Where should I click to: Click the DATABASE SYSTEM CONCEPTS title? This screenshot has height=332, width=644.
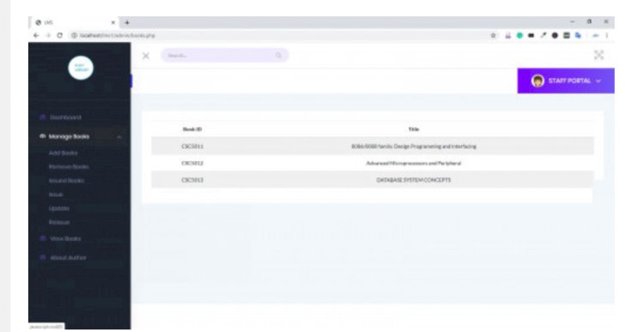click(x=414, y=180)
